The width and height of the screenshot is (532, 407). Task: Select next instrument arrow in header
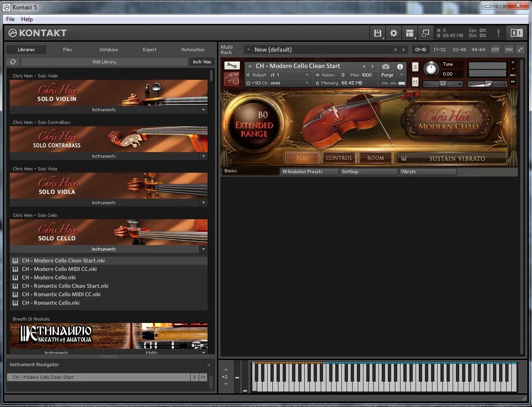click(372, 67)
